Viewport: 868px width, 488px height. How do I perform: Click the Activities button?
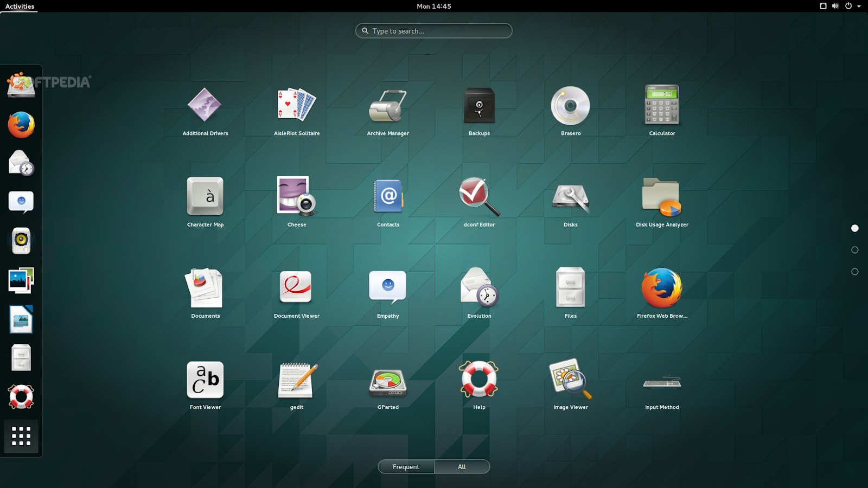click(x=20, y=6)
